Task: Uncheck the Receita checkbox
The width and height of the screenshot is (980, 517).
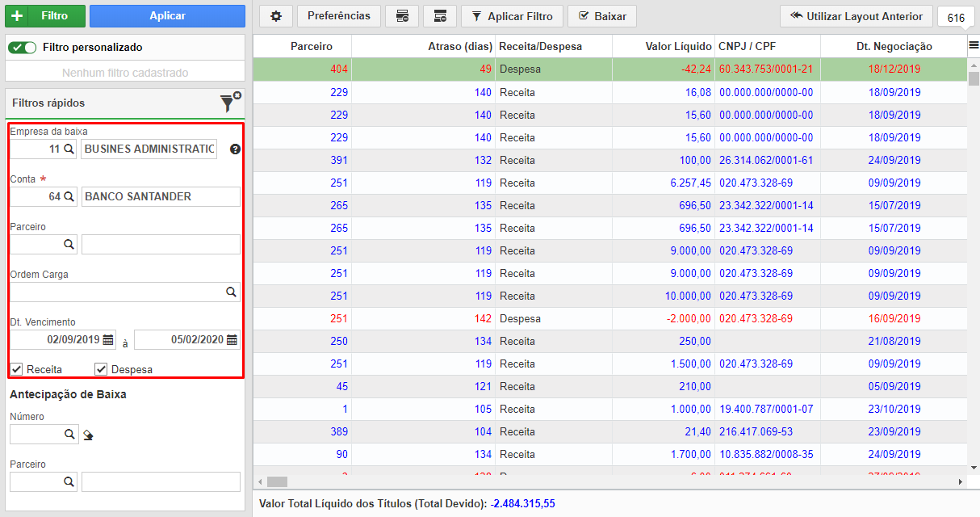Action: (16, 369)
